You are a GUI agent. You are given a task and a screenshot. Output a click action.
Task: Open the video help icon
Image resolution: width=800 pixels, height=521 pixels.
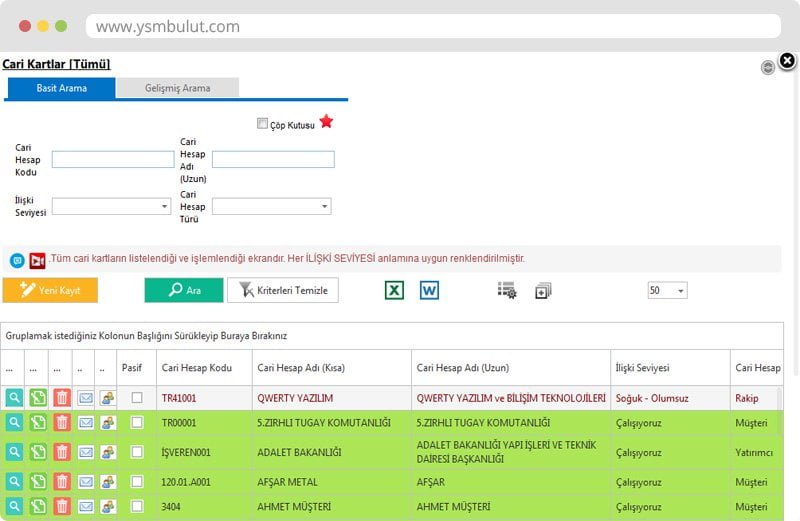37,260
